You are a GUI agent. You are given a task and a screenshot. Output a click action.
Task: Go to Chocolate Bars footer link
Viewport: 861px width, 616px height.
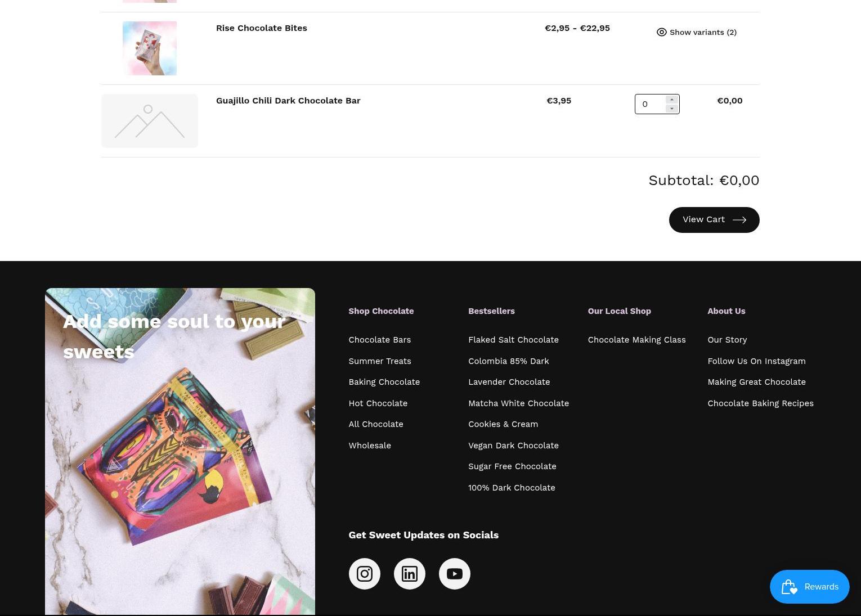point(379,340)
